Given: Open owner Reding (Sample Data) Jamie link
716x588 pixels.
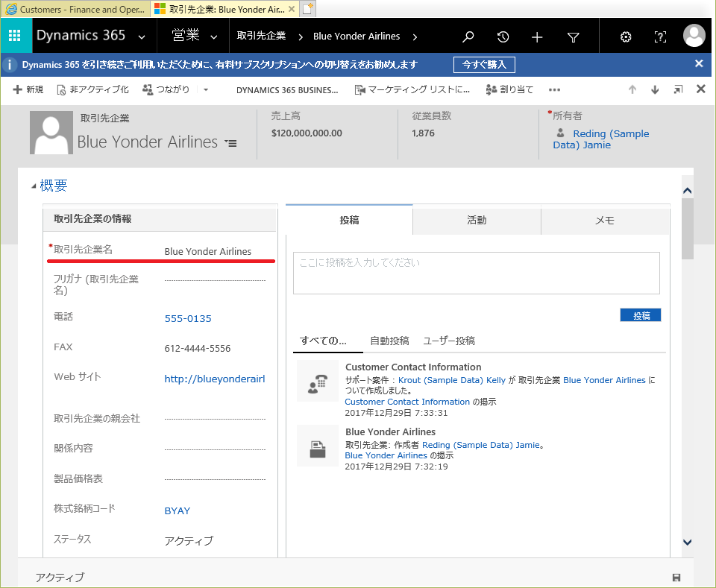Looking at the screenshot, I should pos(601,139).
